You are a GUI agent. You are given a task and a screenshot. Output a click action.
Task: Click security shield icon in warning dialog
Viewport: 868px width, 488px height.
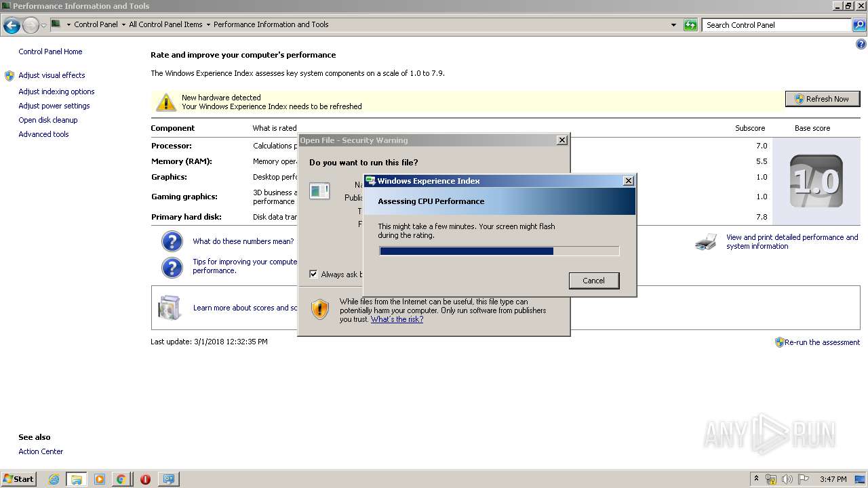click(320, 310)
